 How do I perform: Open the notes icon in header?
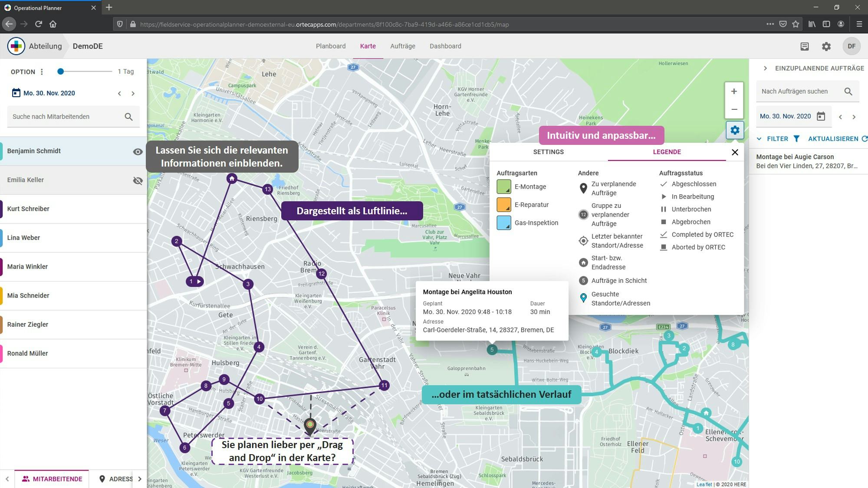point(804,46)
